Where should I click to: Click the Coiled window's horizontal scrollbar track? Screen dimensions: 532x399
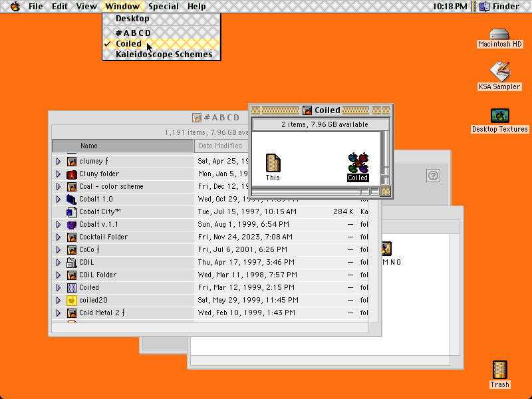305,192
